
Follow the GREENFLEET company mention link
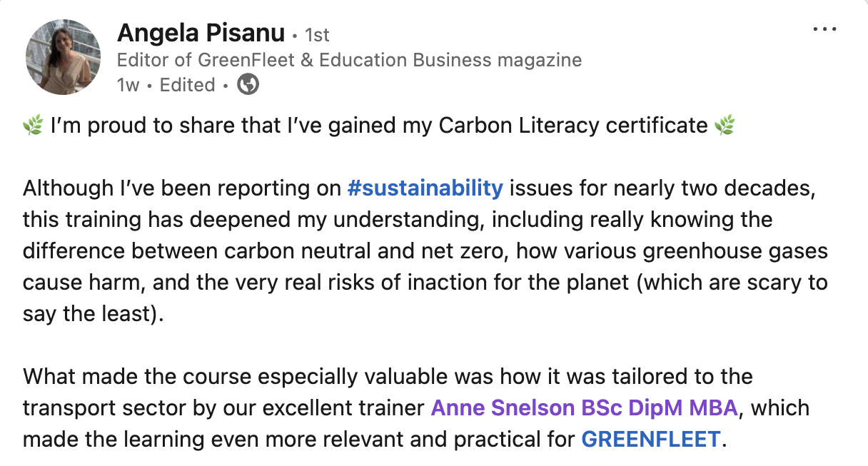[x=650, y=440]
